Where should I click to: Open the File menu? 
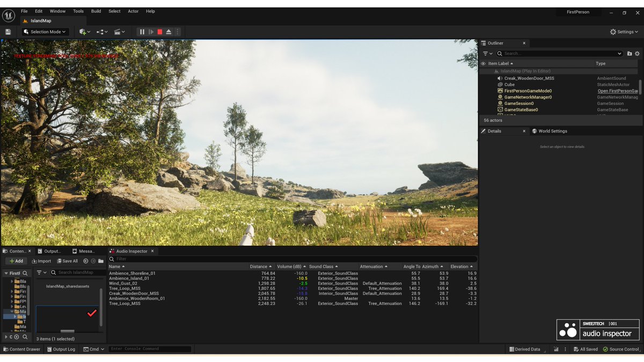24,11
